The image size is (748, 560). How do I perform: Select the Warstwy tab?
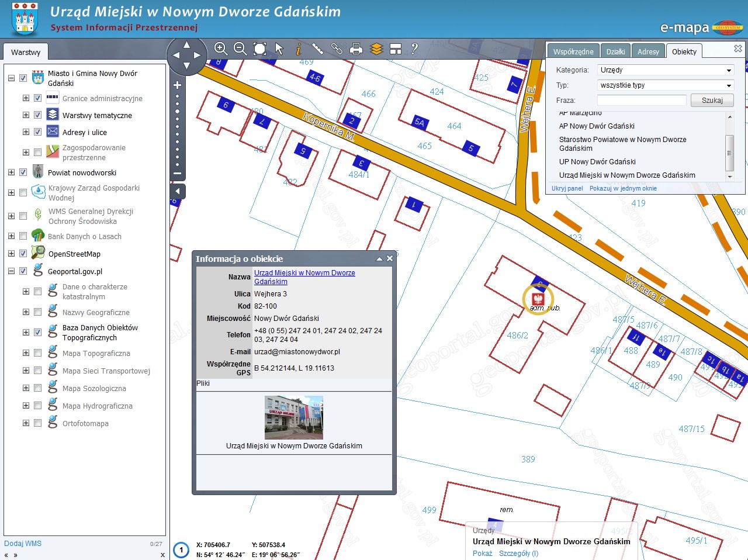26,52
